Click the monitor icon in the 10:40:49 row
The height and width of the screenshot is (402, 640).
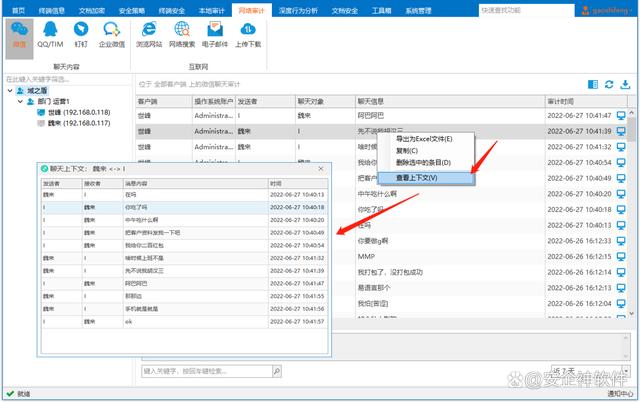[x=621, y=178]
